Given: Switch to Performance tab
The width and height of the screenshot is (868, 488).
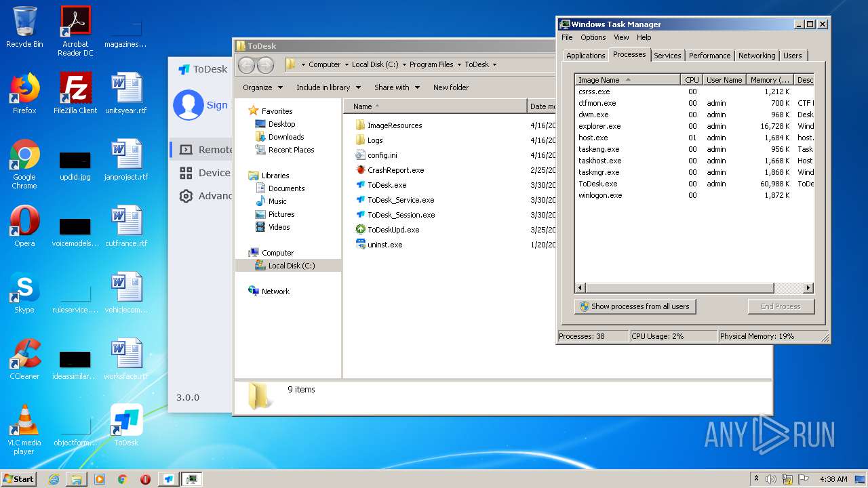Looking at the screenshot, I should [710, 56].
